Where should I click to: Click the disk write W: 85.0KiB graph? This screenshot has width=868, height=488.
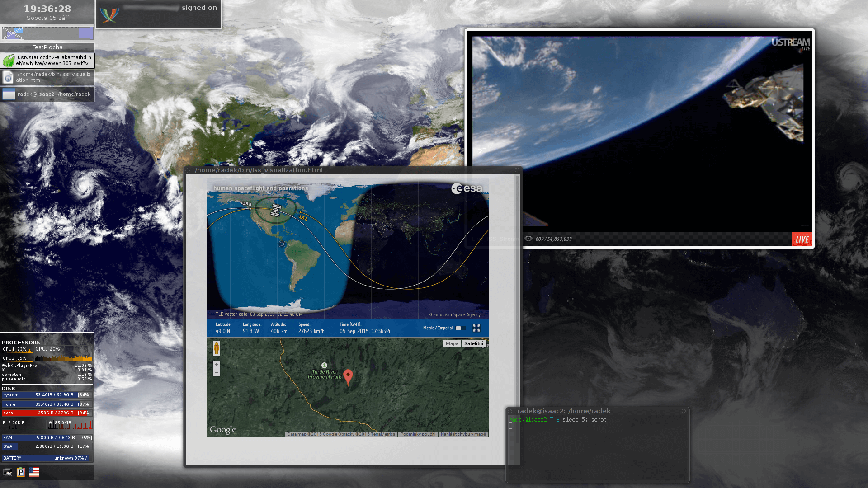[71, 425]
